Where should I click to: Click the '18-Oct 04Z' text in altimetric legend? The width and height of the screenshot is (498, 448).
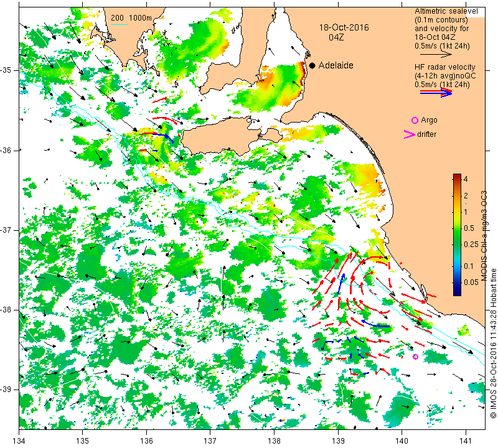point(435,37)
